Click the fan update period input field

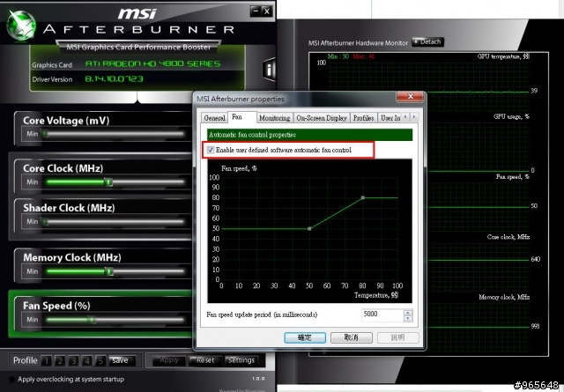382,314
